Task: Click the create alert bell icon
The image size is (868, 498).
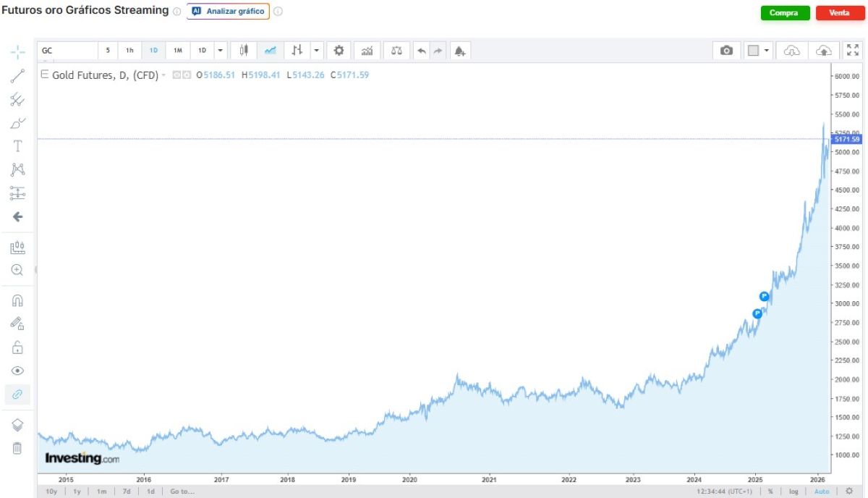Action: click(x=459, y=51)
